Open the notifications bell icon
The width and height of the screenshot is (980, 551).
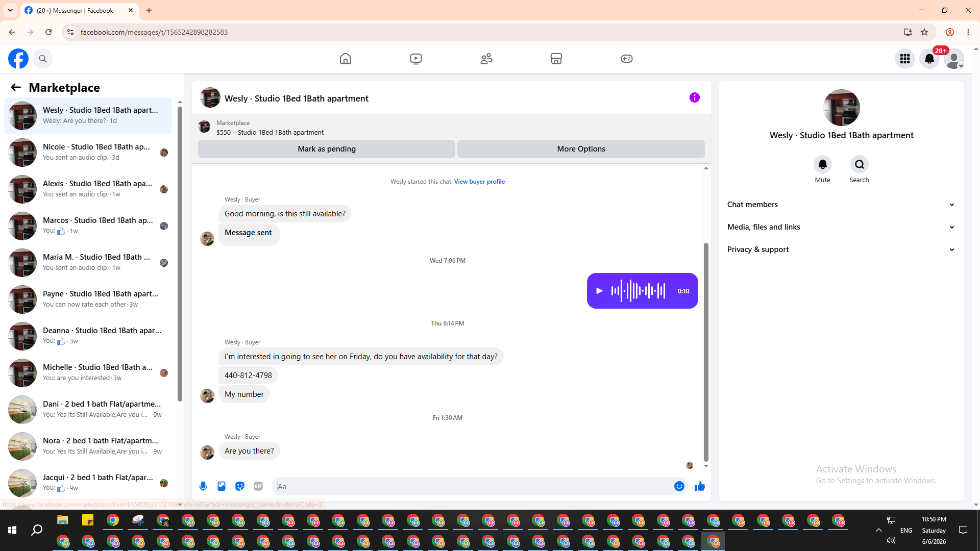coord(929,59)
